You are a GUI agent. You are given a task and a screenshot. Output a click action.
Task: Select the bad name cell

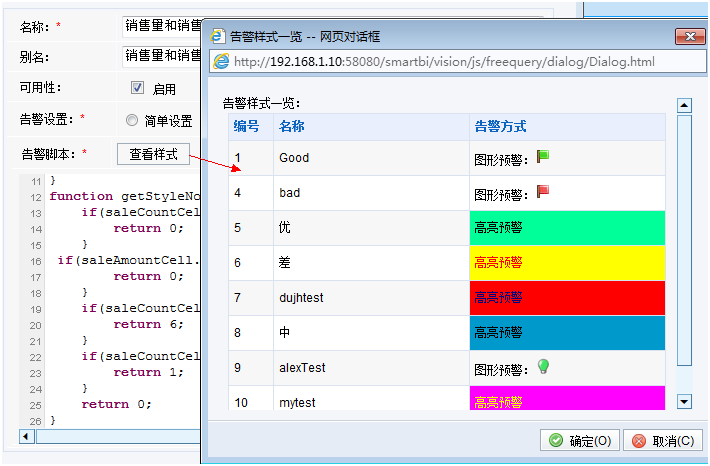371,193
